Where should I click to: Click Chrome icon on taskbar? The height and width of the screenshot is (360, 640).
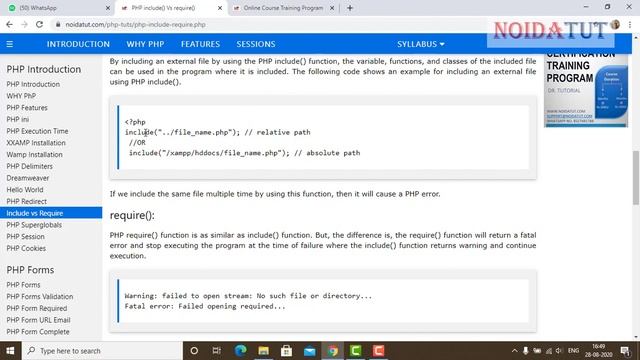(332, 351)
